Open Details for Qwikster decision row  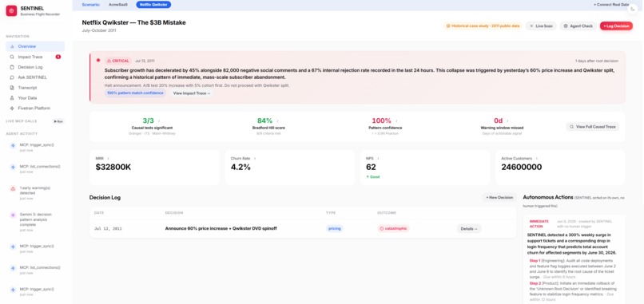(469, 228)
